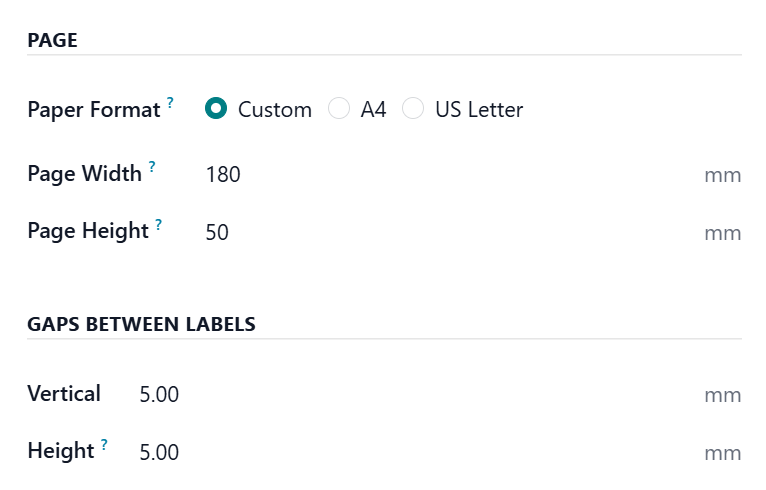The image size is (766, 490).
Task: Select the A4 paper format option
Action: (x=340, y=109)
